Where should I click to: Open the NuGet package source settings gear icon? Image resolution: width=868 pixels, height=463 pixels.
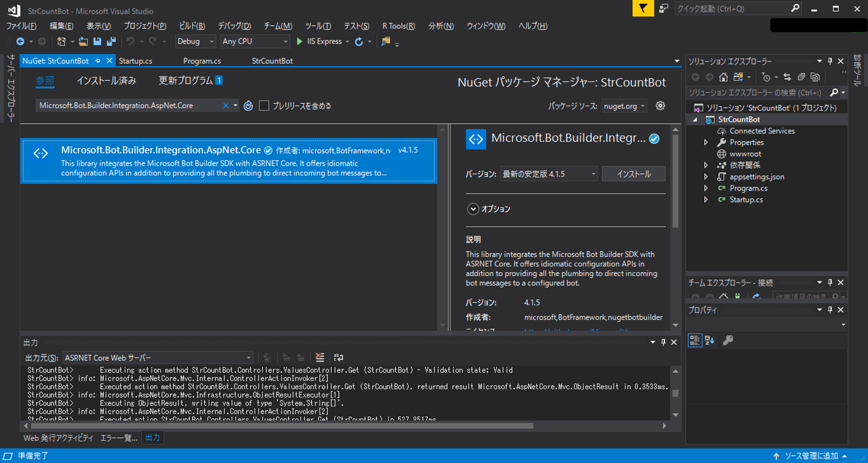660,105
